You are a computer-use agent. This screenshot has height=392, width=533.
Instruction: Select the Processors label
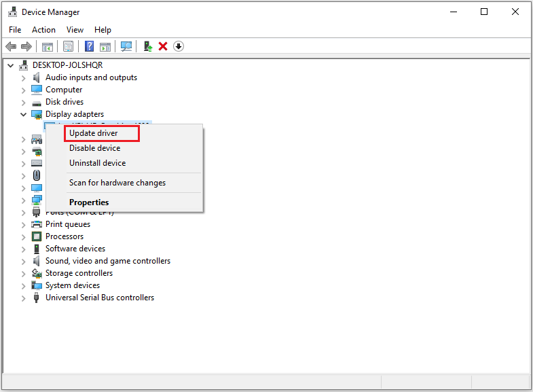pos(65,236)
